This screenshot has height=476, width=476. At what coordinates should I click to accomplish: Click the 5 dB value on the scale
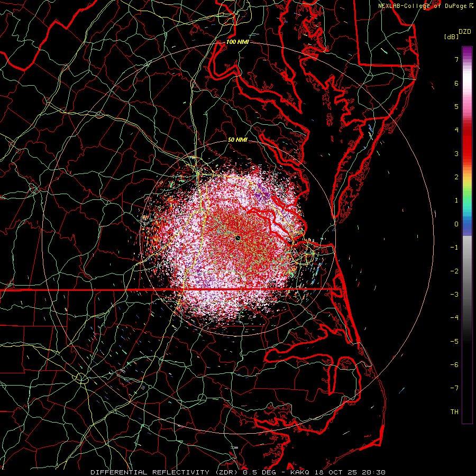[456, 106]
